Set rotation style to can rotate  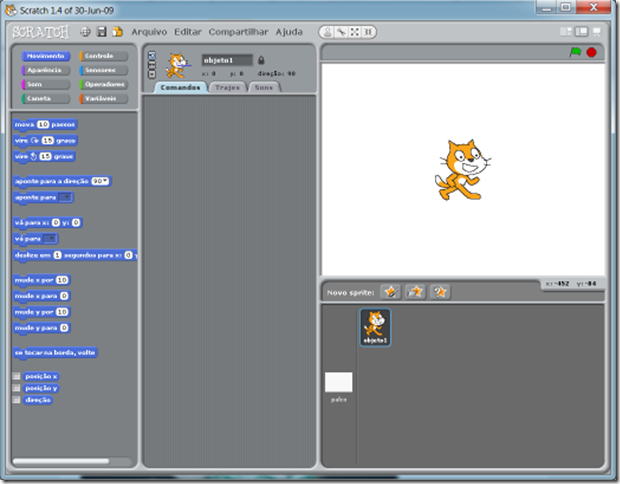point(152,55)
